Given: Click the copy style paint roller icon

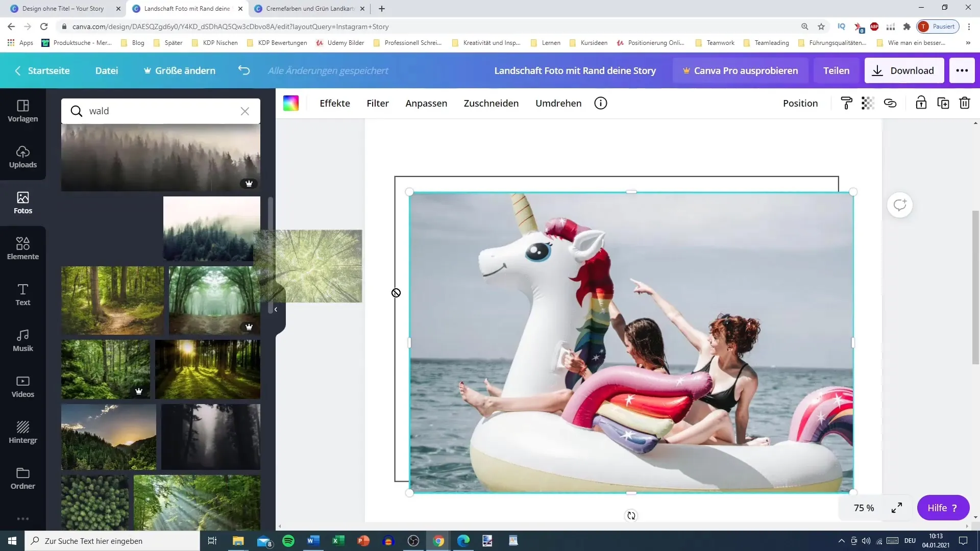Looking at the screenshot, I should (846, 103).
